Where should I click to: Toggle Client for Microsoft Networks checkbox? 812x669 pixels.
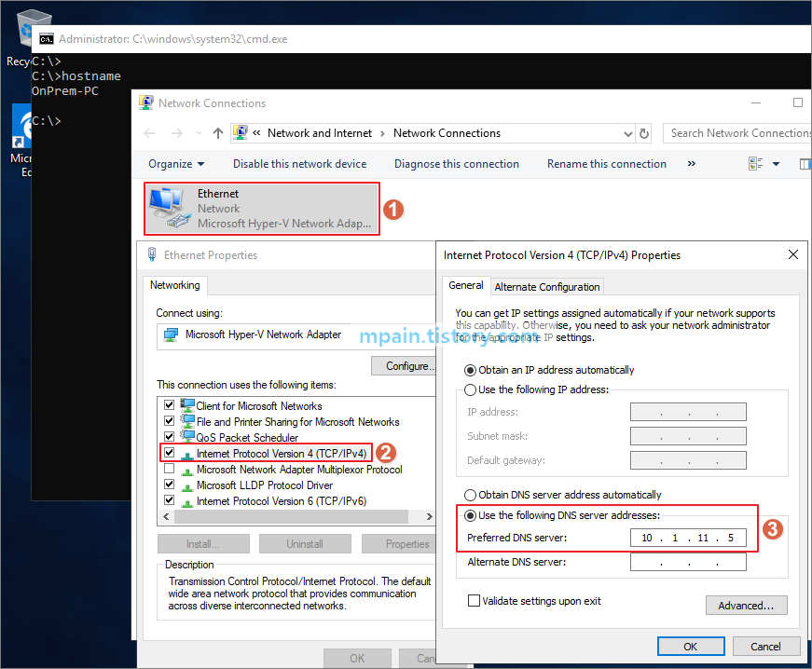pos(169,404)
